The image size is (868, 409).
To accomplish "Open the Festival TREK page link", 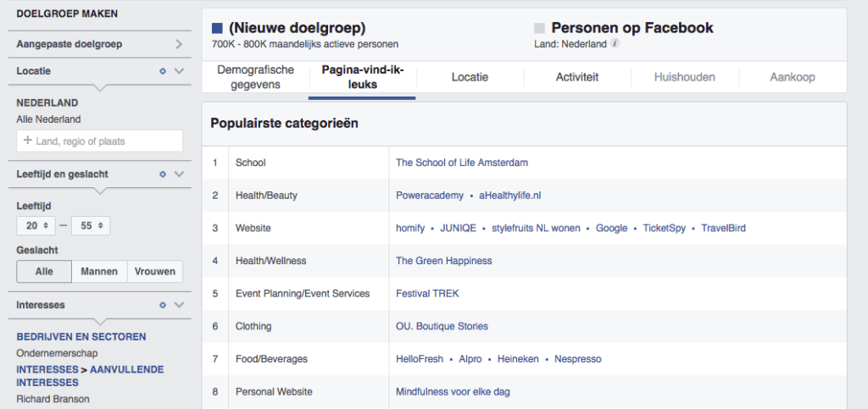I will tap(428, 294).
